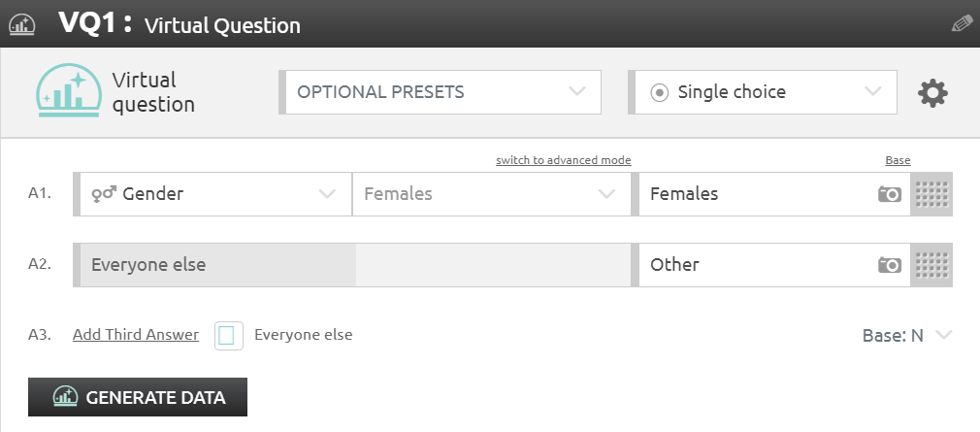Click the VQ1 chart icon in header

coord(22,23)
